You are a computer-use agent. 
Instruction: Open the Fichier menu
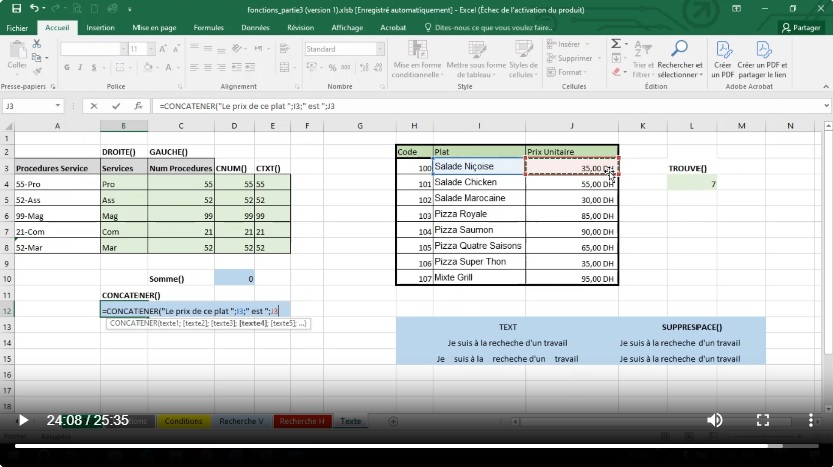pyautogui.click(x=17, y=28)
